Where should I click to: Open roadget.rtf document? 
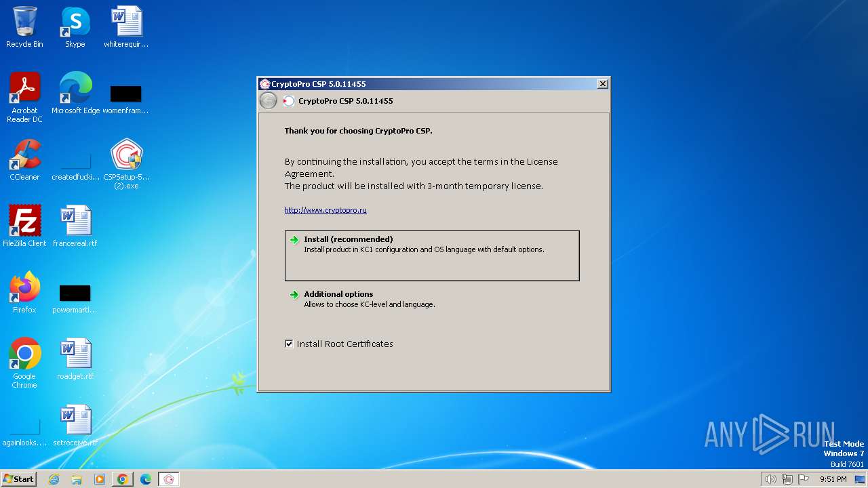click(75, 359)
